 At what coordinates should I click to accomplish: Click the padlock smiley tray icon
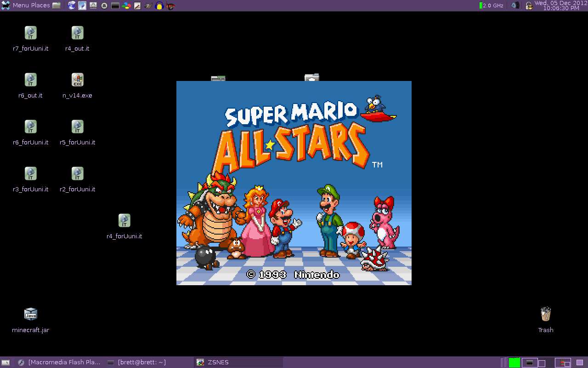[x=529, y=6]
